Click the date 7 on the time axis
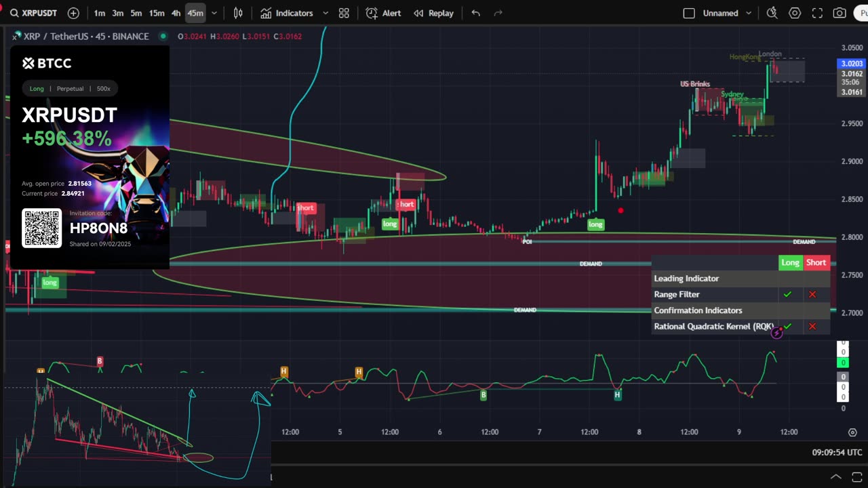 [540, 432]
